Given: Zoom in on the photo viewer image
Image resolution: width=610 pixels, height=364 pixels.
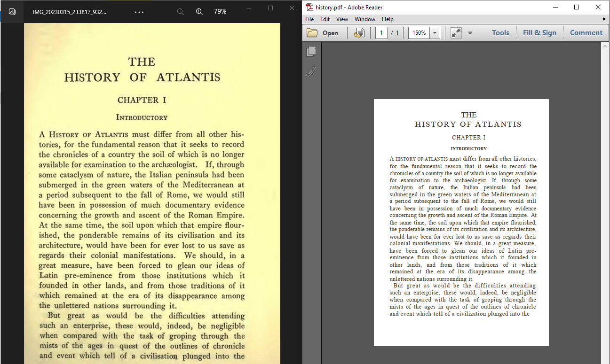Looking at the screenshot, I should pyautogui.click(x=199, y=12).
